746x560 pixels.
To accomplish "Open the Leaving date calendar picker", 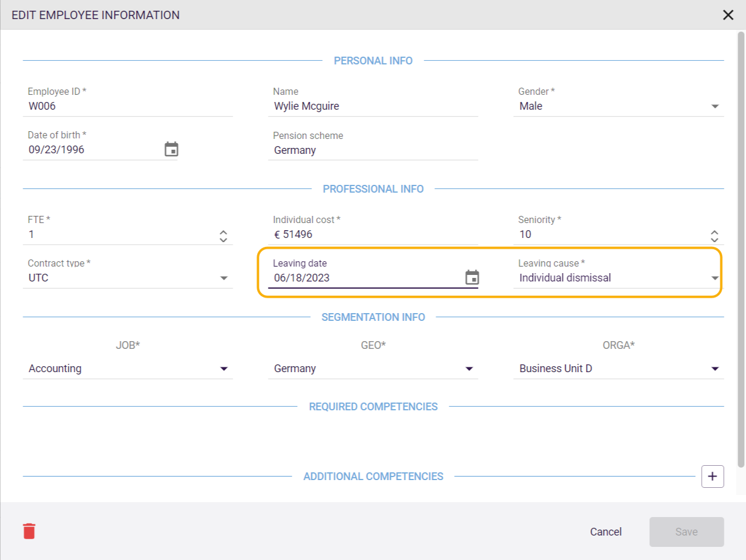I will pyautogui.click(x=472, y=277).
